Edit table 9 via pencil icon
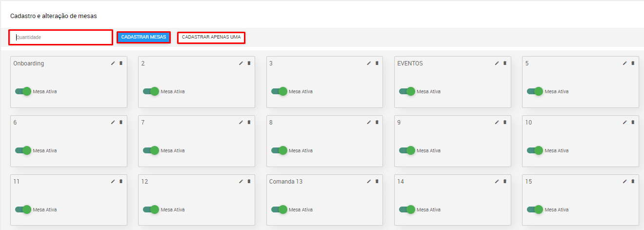 497,122
